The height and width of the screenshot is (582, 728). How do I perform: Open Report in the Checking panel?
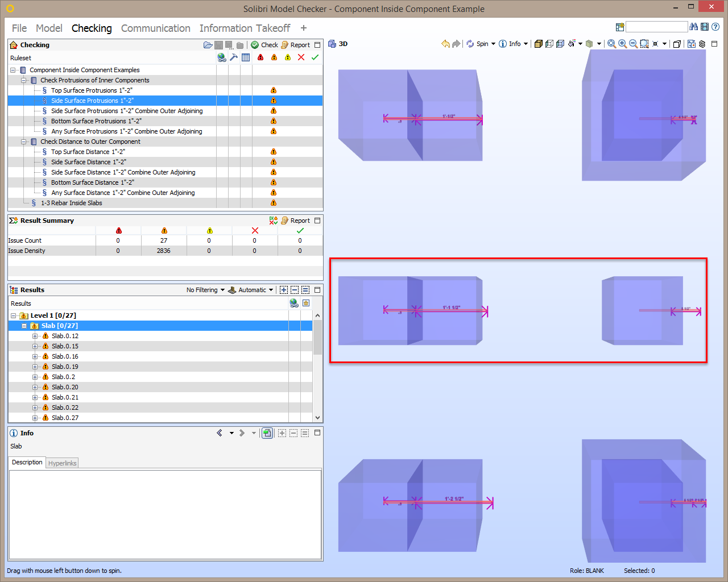[296, 45]
